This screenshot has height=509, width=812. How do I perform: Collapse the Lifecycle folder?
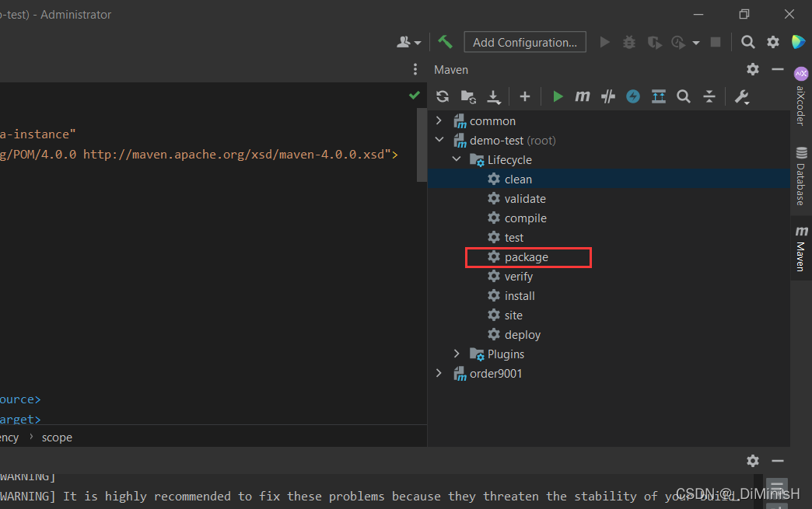[457, 159]
